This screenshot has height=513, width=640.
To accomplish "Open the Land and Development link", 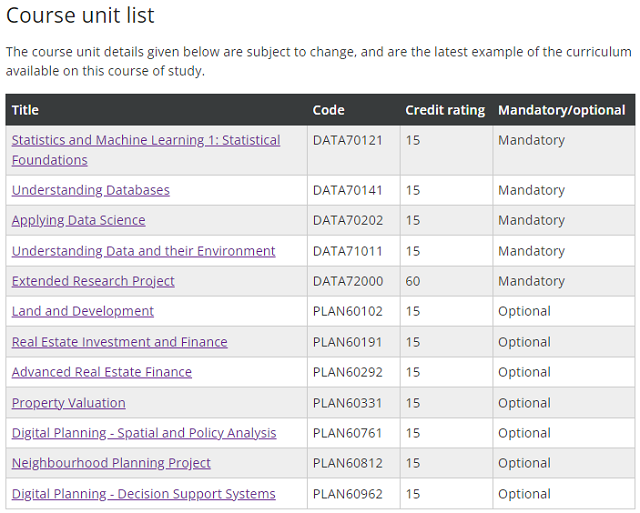I will point(82,311).
